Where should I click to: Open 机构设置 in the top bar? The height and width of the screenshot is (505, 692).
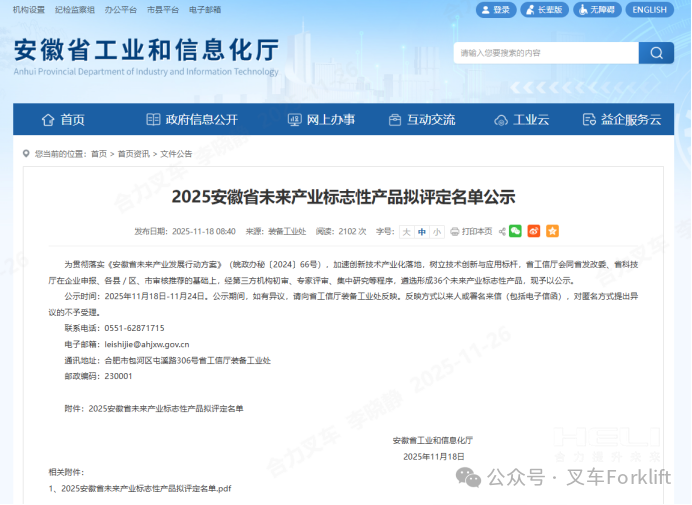pos(28,9)
